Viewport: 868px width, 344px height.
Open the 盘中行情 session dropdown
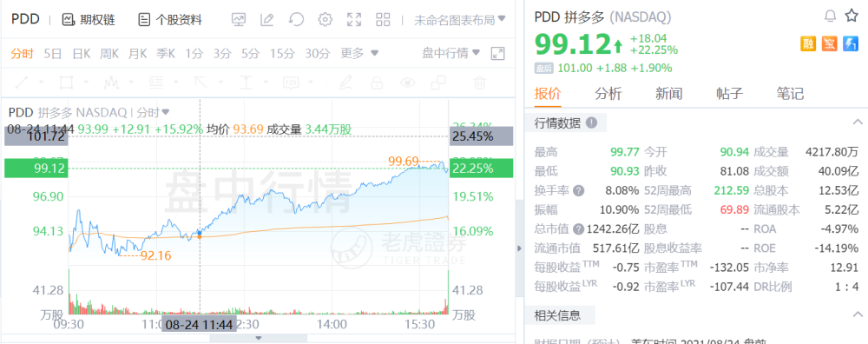[x=451, y=53]
